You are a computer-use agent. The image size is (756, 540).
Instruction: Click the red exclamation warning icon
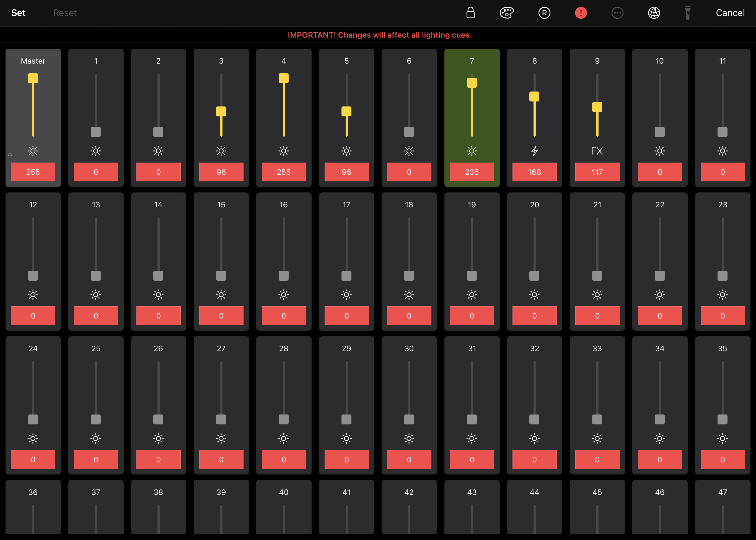tap(581, 13)
